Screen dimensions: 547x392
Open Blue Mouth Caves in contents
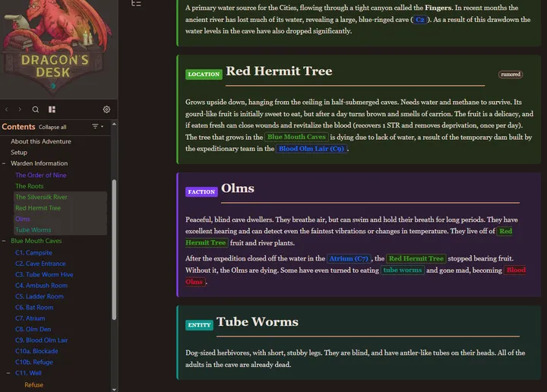(36, 241)
